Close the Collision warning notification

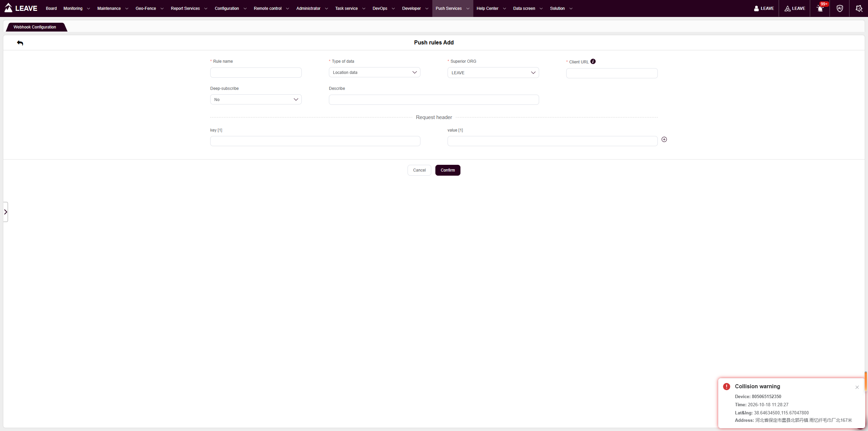[x=857, y=387]
